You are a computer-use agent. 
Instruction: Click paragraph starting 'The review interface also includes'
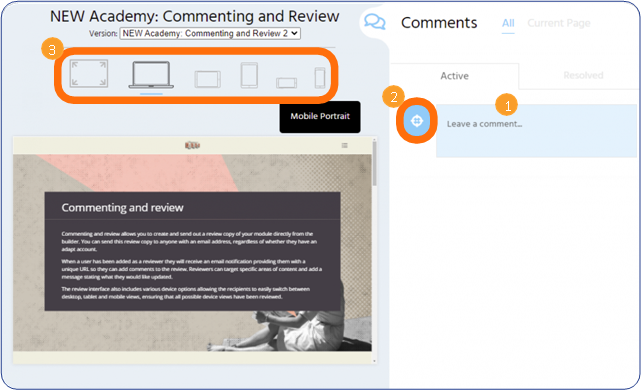tap(185, 293)
